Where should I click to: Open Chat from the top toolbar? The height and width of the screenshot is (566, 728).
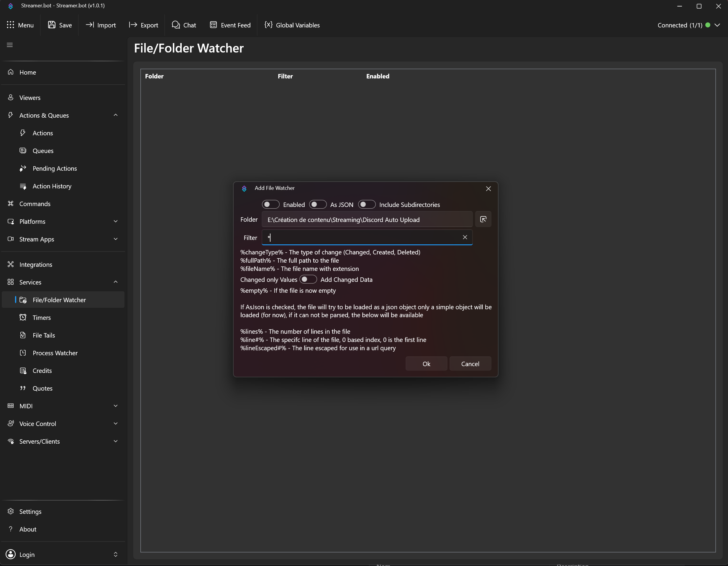pyautogui.click(x=184, y=25)
